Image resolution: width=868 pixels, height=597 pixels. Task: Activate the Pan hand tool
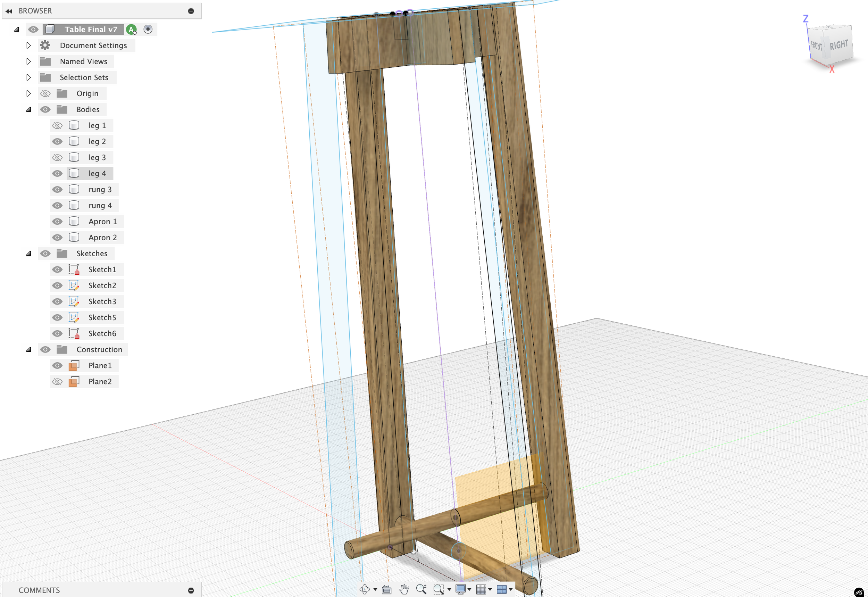[x=403, y=589]
